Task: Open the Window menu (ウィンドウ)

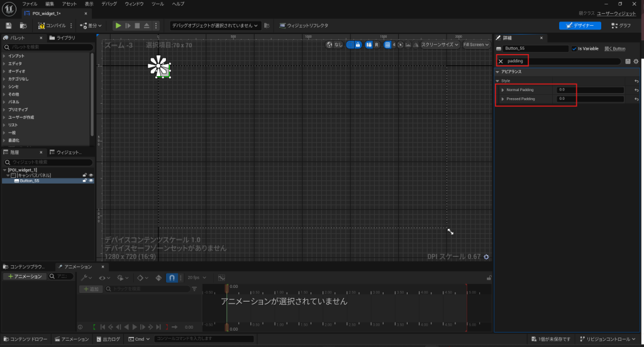Action: pos(133,4)
